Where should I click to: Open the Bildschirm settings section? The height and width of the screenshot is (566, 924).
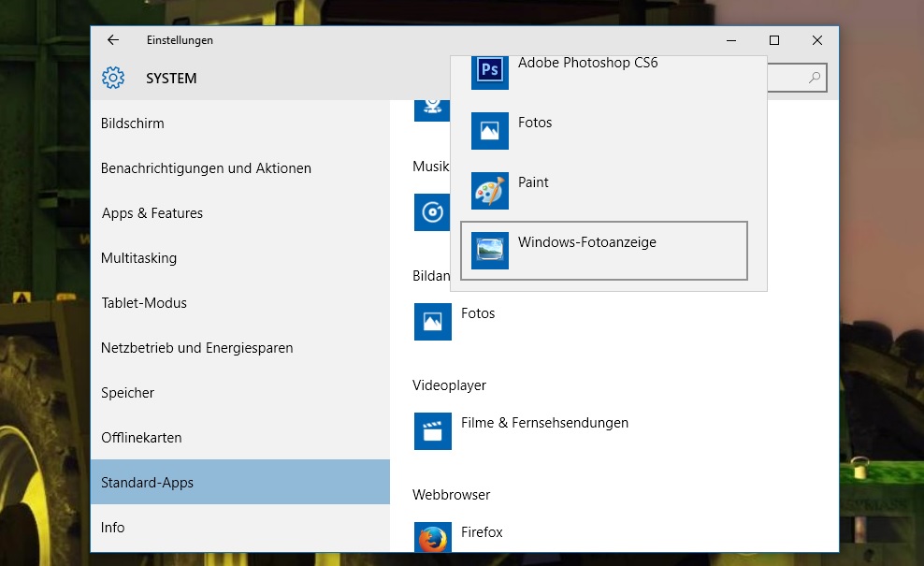[133, 123]
